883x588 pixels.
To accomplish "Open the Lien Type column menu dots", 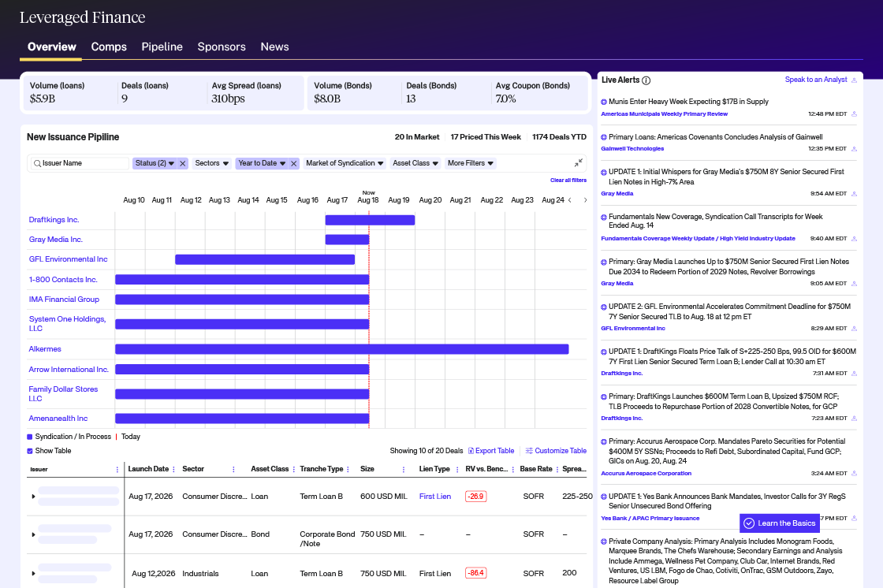I will (456, 470).
